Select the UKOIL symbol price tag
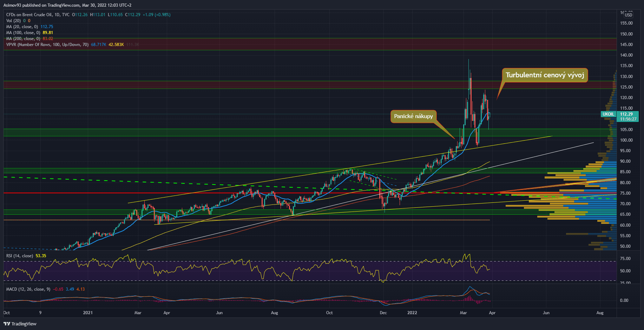This screenshot has width=644, height=330. click(x=608, y=114)
